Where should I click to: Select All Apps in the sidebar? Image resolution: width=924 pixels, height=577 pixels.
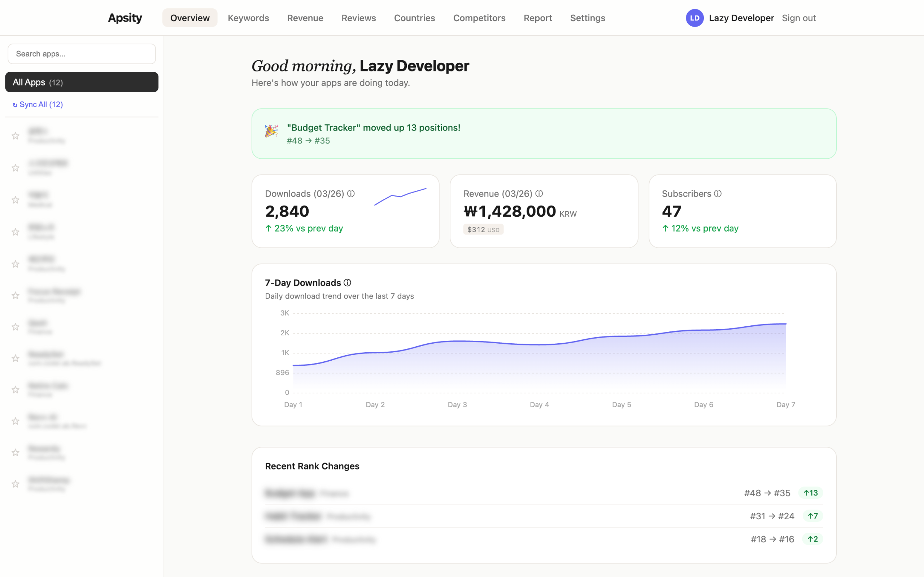pos(81,82)
